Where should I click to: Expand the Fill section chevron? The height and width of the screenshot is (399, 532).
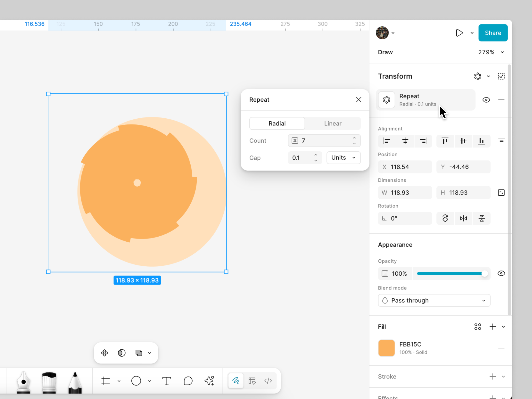[503, 327]
